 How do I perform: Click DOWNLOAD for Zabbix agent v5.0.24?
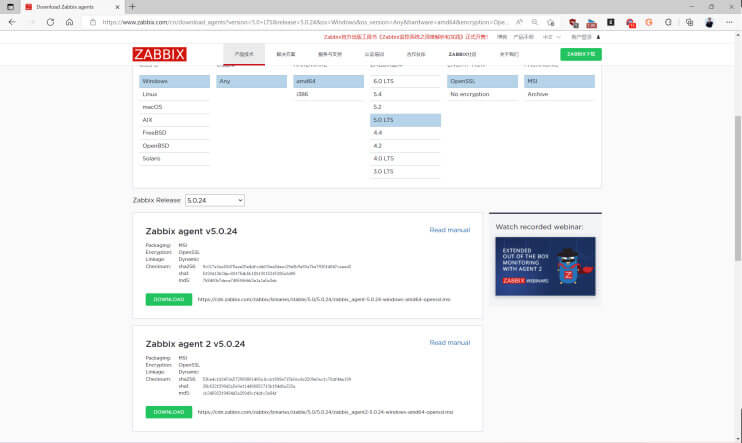coord(168,299)
